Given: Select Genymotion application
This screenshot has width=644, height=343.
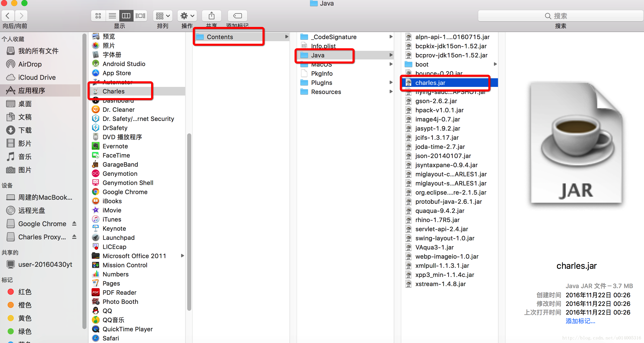Looking at the screenshot, I should tap(137, 174).
